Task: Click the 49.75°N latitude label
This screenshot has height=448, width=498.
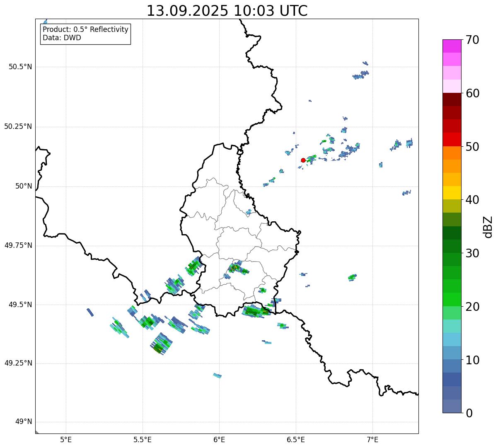Action: pyautogui.click(x=18, y=245)
